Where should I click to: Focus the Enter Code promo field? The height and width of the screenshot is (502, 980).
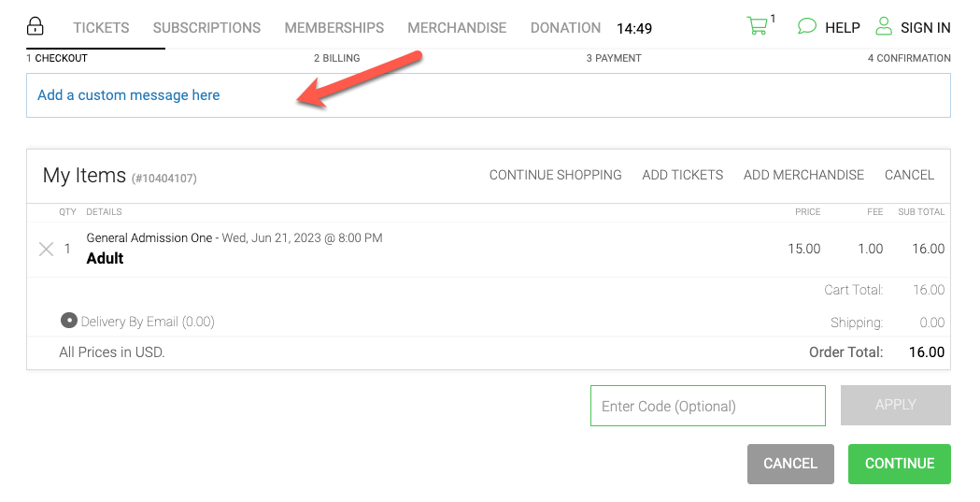(708, 406)
